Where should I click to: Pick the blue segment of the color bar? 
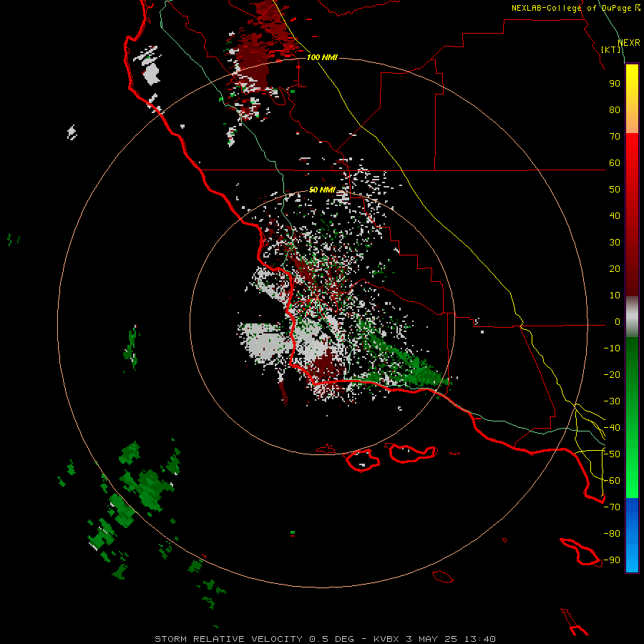pyautogui.click(x=632, y=535)
